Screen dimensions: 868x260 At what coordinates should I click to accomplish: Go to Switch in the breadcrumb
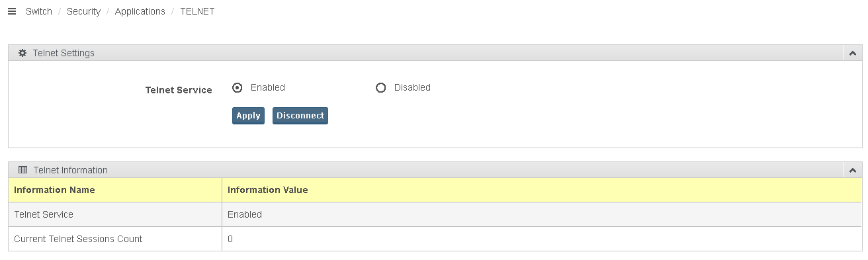click(x=39, y=11)
